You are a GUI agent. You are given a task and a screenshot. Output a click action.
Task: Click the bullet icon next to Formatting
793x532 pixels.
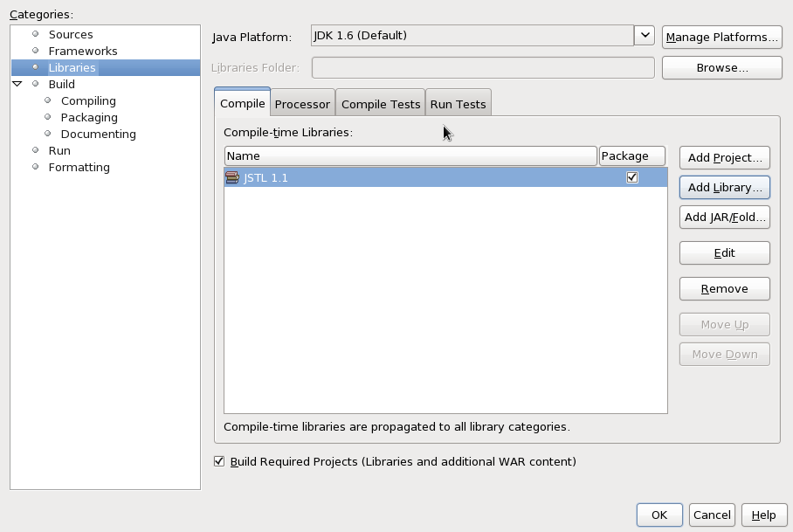point(36,167)
